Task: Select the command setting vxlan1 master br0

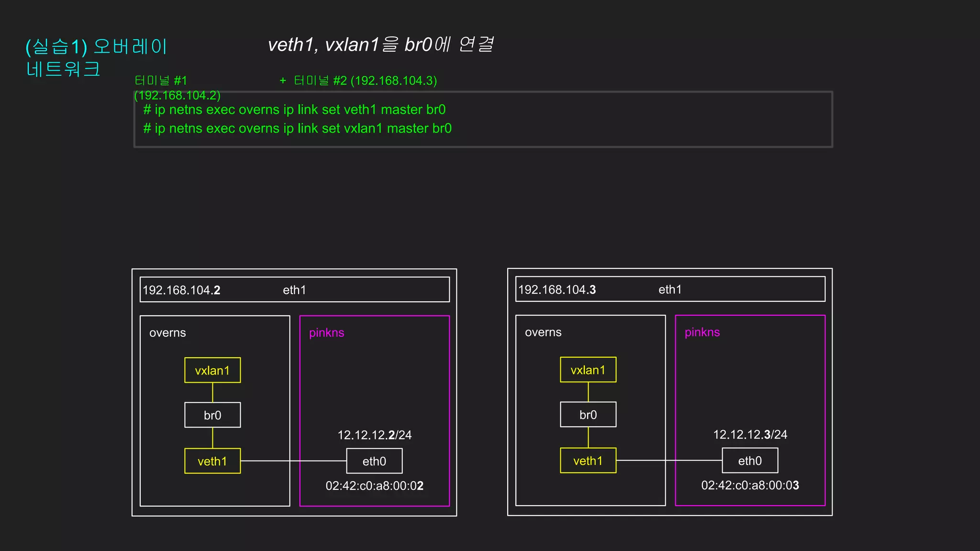Action: pyautogui.click(x=297, y=128)
